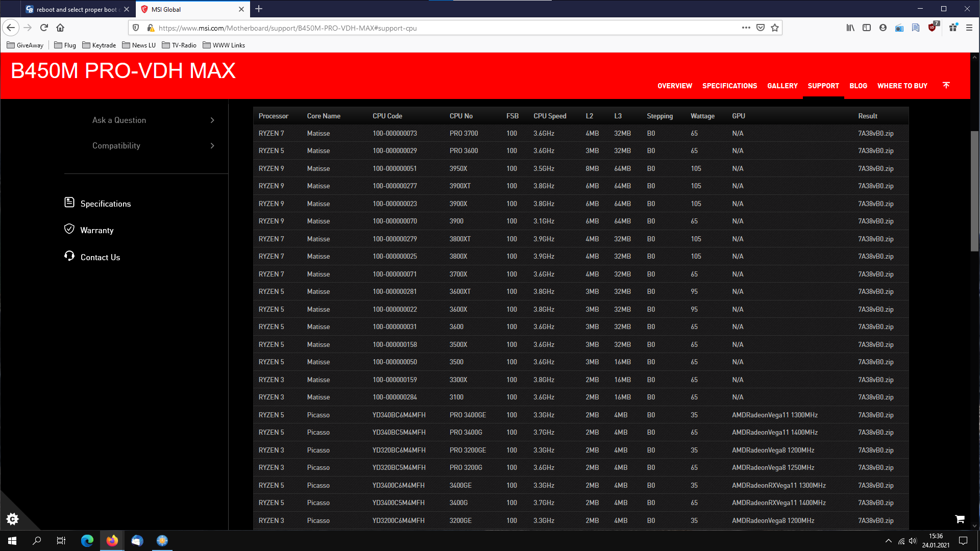Open Microsoft Edge from the taskbar
The image size is (980, 551).
[87, 541]
